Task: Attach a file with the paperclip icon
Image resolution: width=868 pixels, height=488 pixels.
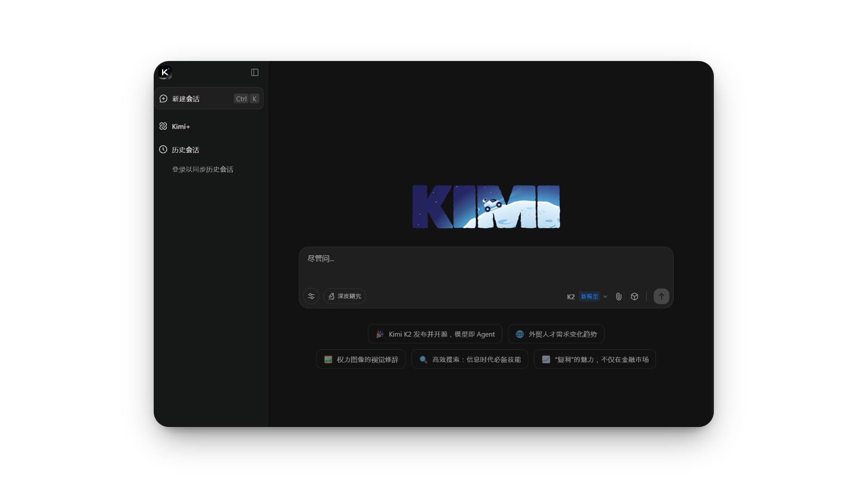Action: tap(618, 296)
